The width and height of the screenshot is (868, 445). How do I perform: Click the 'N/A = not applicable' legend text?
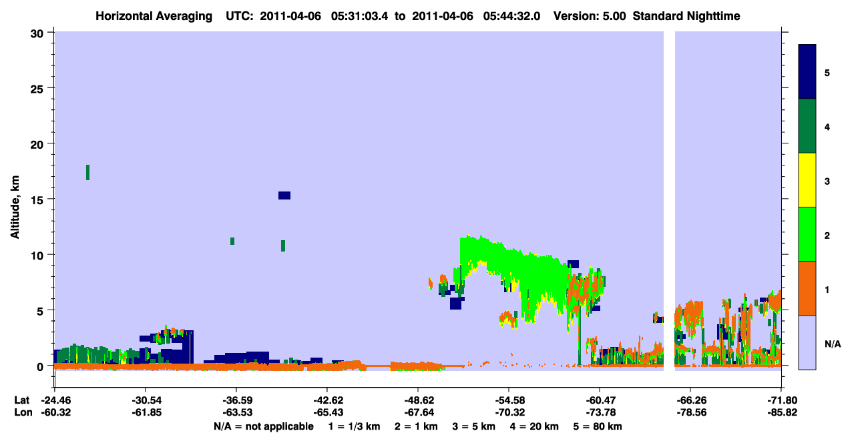pos(263,426)
